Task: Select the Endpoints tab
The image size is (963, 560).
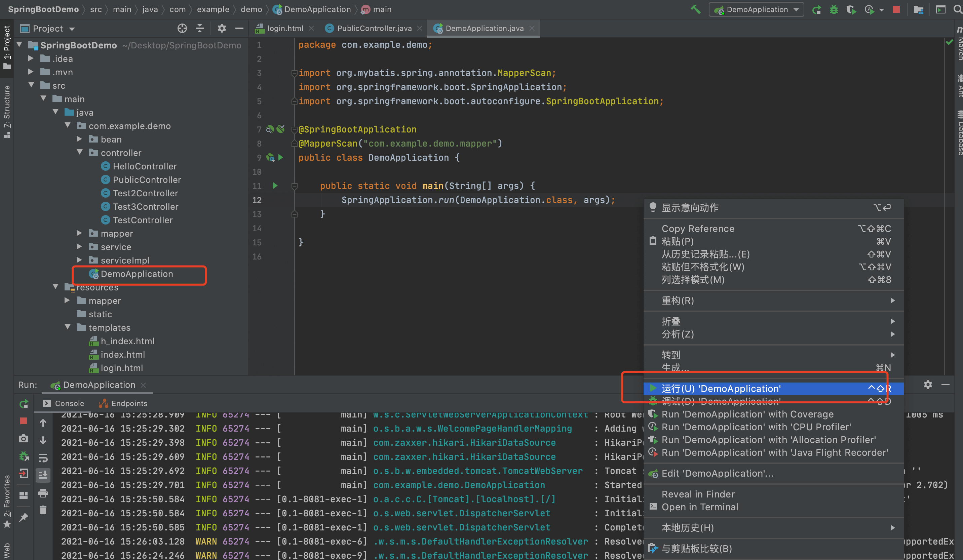Action: click(123, 403)
